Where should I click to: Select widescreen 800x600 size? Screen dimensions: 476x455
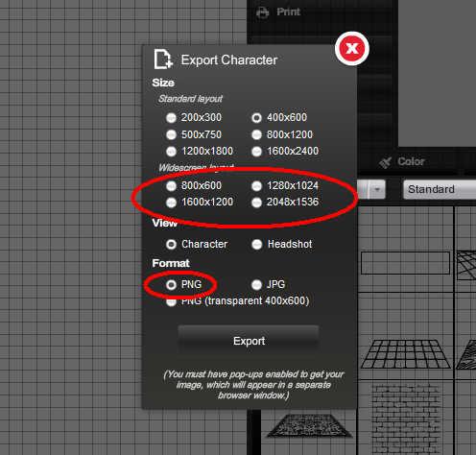click(x=171, y=185)
